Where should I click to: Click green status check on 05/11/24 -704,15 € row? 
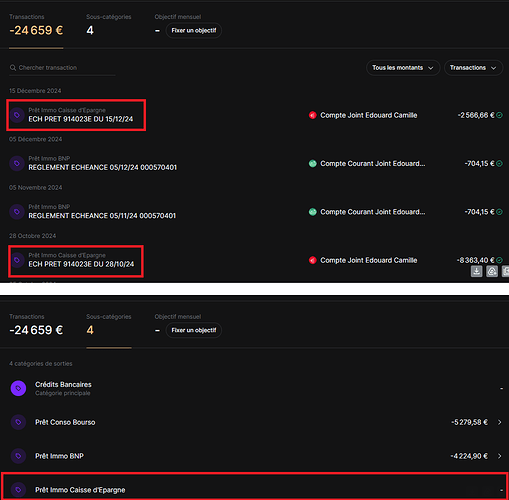coord(499,212)
